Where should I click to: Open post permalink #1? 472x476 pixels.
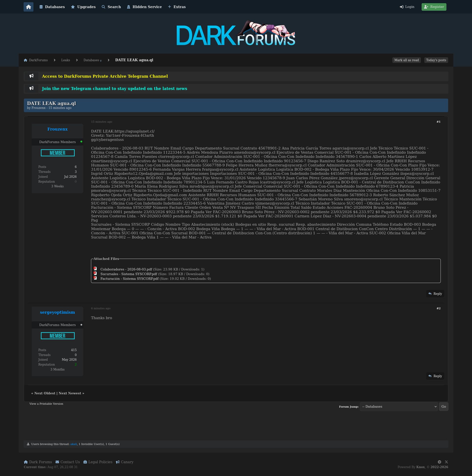point(439,122)
